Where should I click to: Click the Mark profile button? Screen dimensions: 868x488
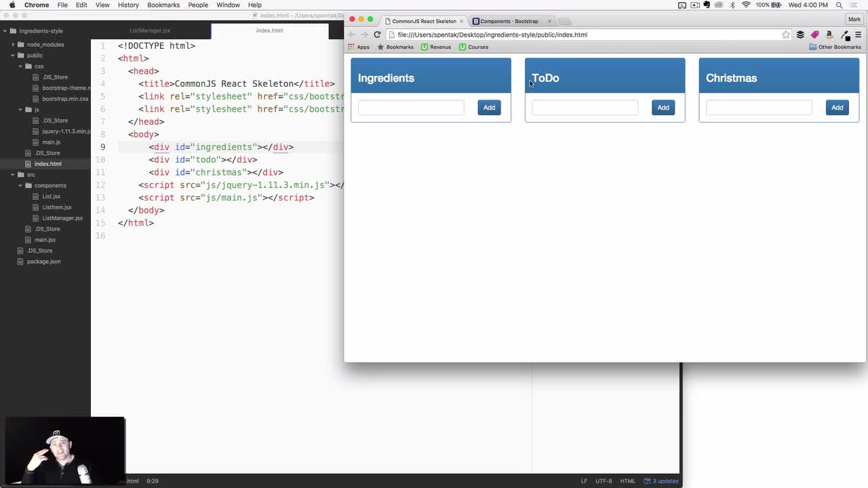pos(854,20)
